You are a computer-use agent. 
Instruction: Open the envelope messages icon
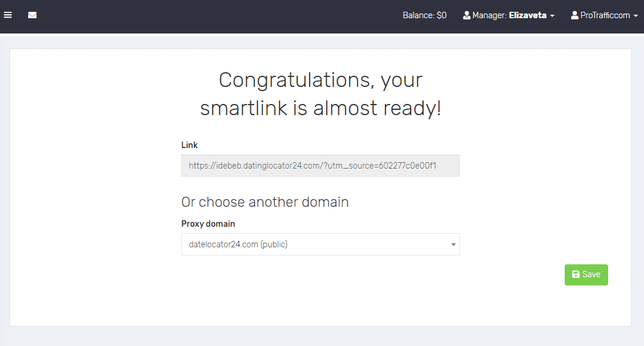(x=32, y=15)
